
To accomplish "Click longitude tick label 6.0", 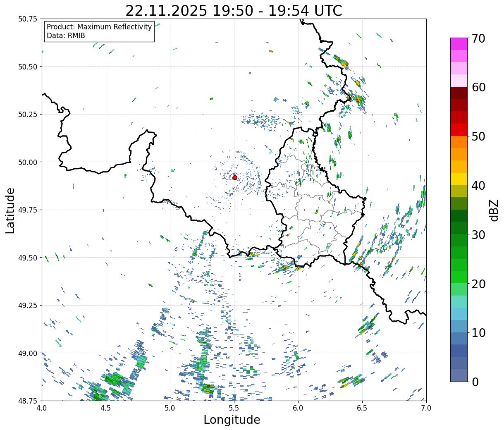I will pos(298,408).
